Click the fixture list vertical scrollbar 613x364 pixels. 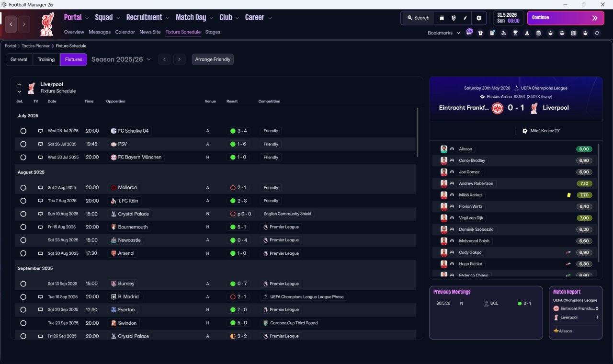coord(417,132)
